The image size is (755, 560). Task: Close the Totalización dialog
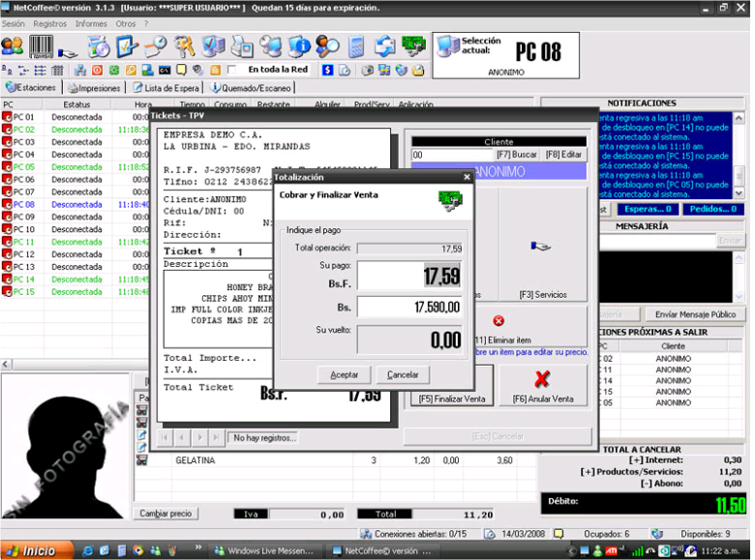point(467,177)
